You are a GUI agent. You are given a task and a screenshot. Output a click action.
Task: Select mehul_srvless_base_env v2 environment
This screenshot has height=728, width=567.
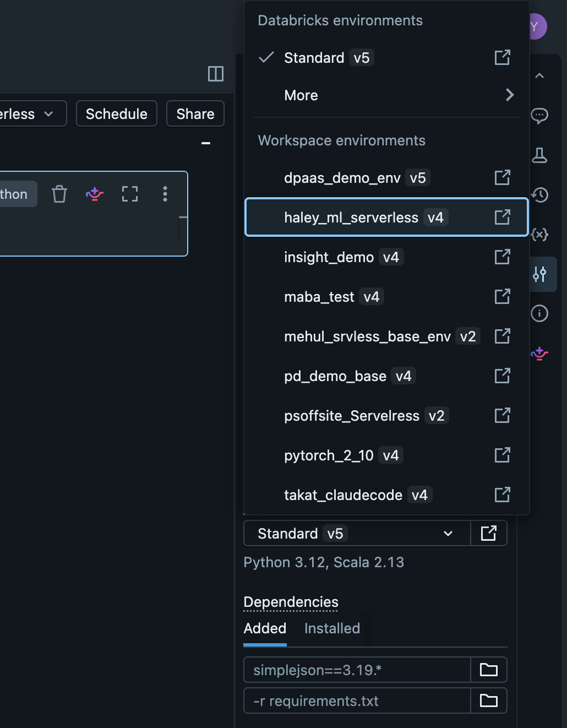tap(386, 336)
